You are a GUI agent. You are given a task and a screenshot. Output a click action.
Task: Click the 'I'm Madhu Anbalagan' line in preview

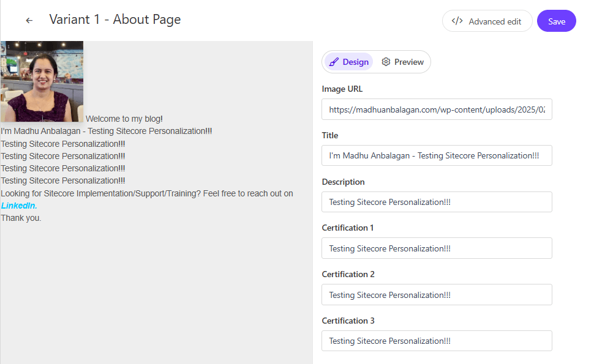point(107,131)
